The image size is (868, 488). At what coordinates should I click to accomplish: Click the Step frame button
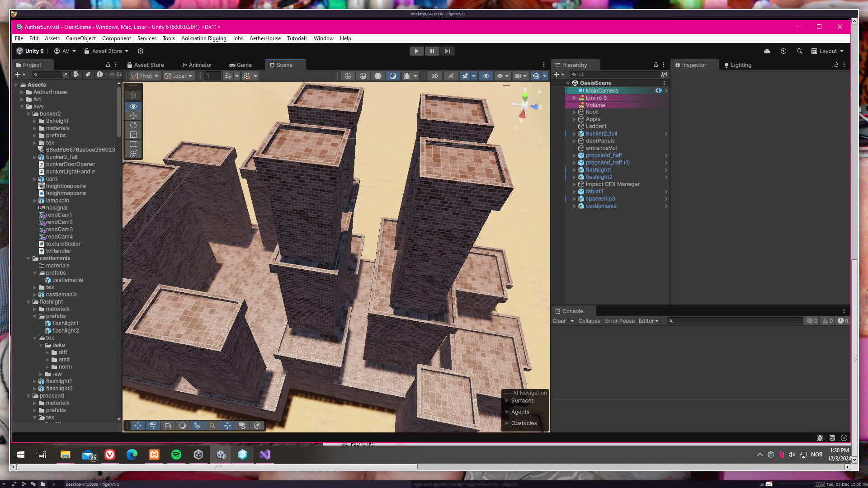pos(447,51)
